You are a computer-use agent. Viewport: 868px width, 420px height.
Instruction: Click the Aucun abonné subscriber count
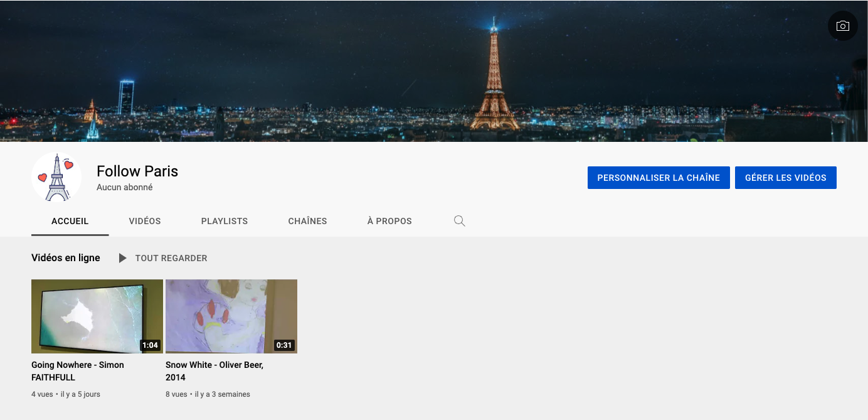pyautogui.click(x=125, y=187)
